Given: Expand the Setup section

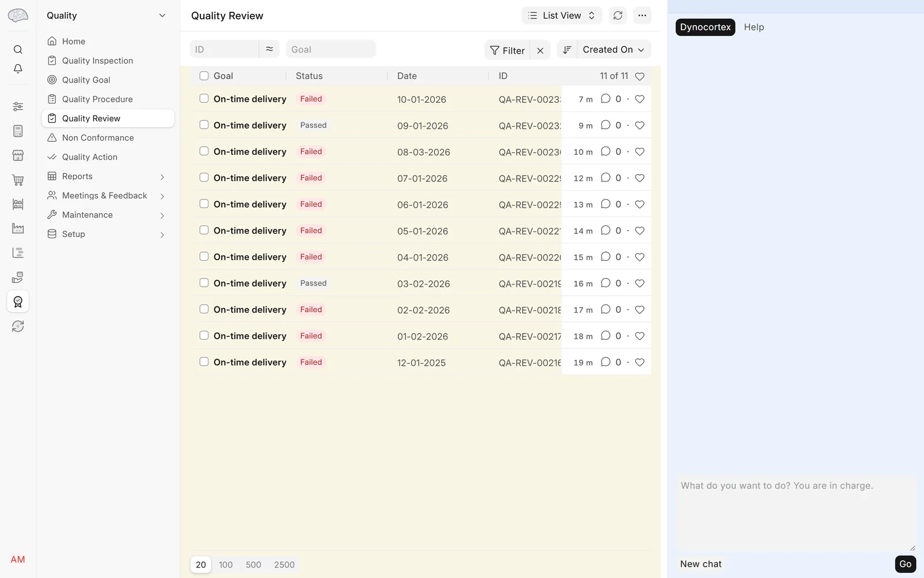Looking at the screenshot, I should (108, 234).
